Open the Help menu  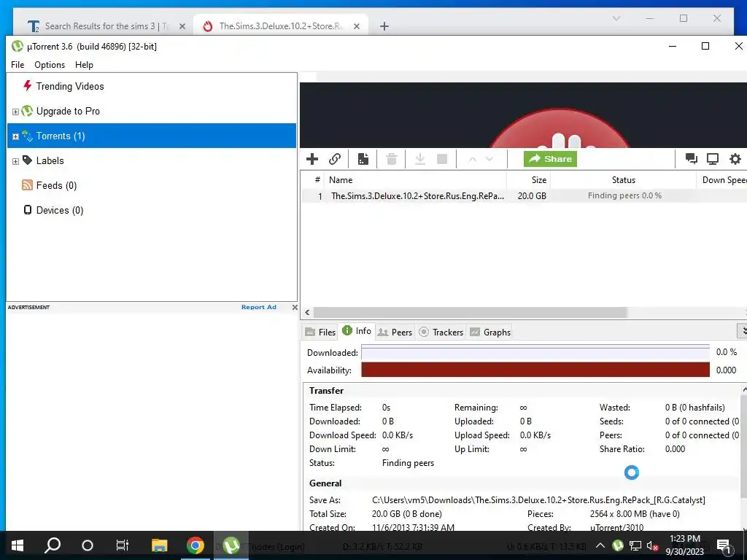coord(84,65)
